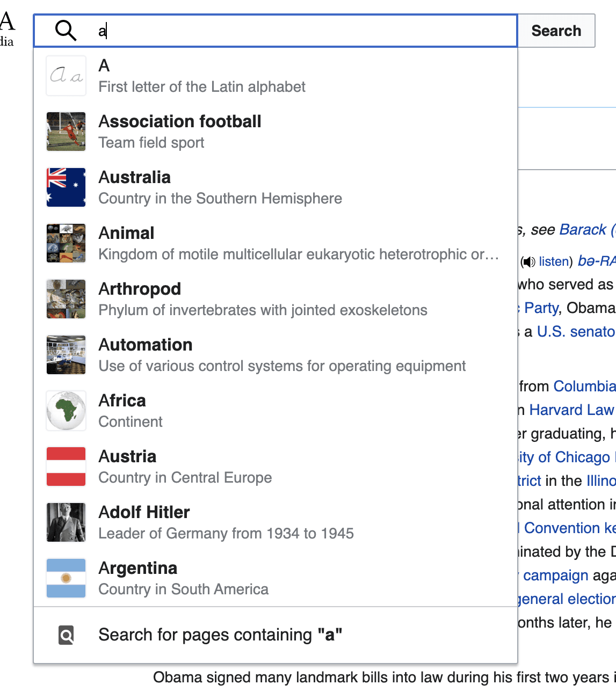
Task: Select the Animal suggestion
Action: (276, 243)
